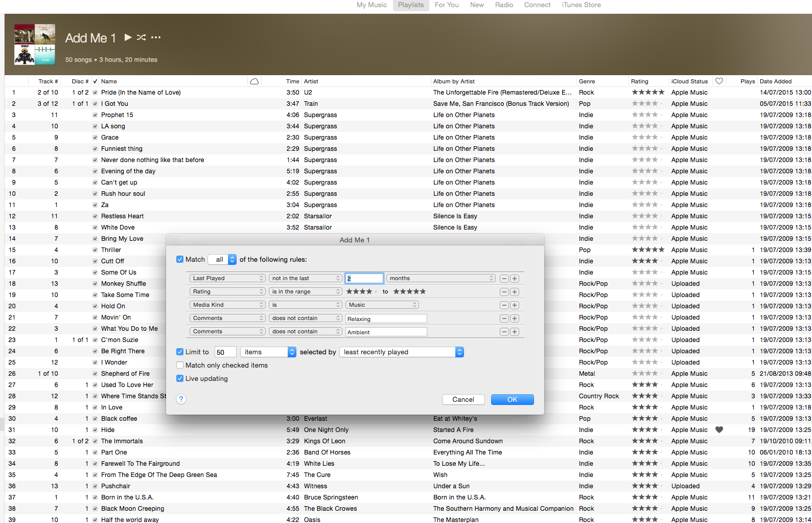Confirm the smart playlist with OK

(x=513, y=399)
